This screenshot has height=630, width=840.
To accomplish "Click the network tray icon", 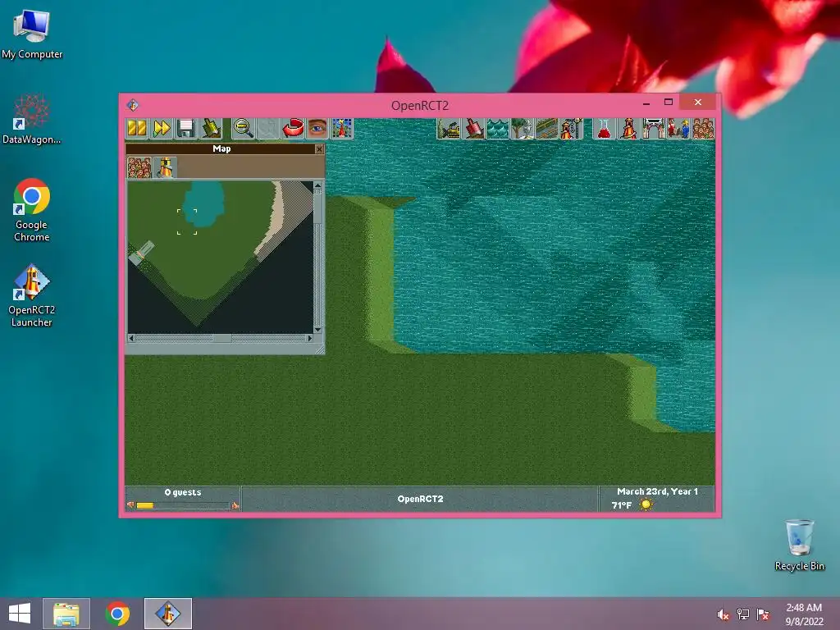I will coord(743,614).
